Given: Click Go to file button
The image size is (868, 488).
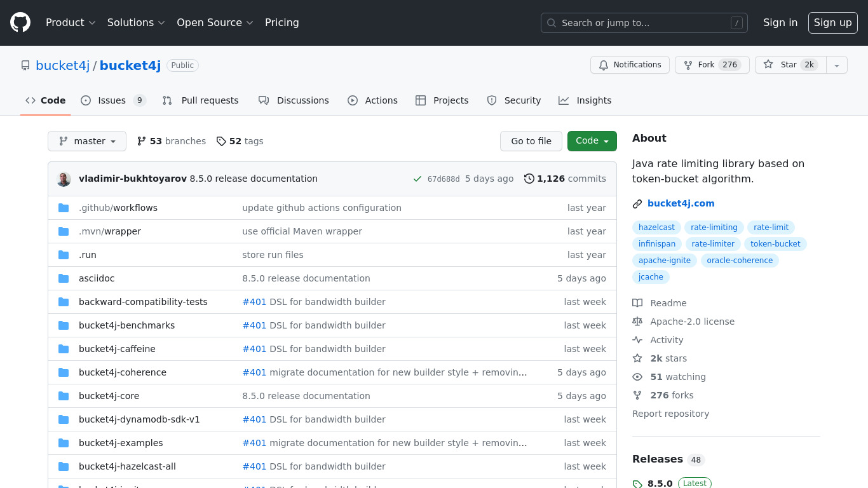Looking at the screenshot, I should (x=531, y=141).
